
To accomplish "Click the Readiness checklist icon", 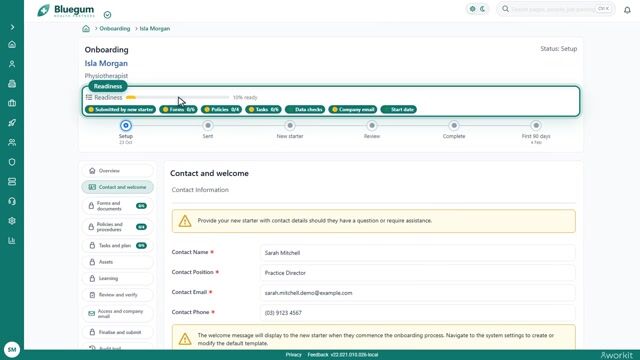I will [x=89, y=97].
